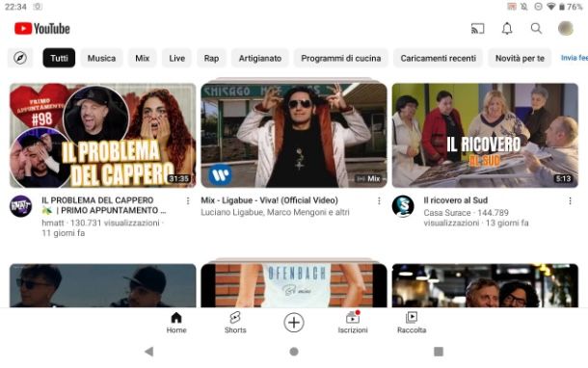The width and height of the screenshot is (588, 368).
Task: Tap Android home navigation button
Action: coord(294,352)
